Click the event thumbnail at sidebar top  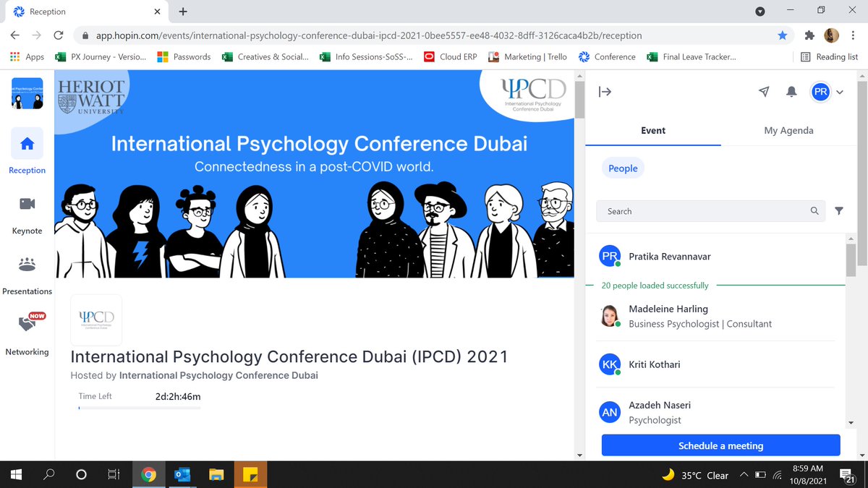27,94
